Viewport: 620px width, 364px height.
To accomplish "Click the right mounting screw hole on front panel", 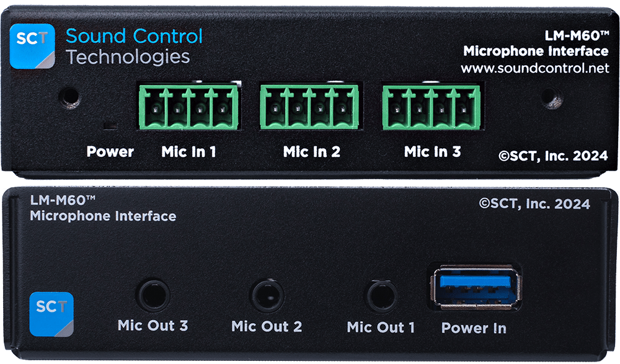I will click(x=551, y=97).
